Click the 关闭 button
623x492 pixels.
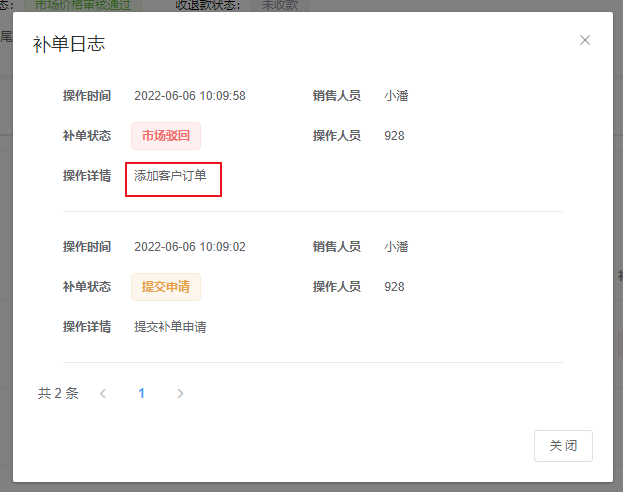click(x=563, y=446)
